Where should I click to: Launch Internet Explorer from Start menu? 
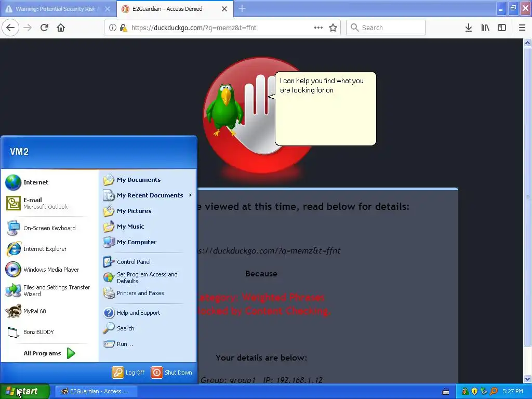pos(49,249)
